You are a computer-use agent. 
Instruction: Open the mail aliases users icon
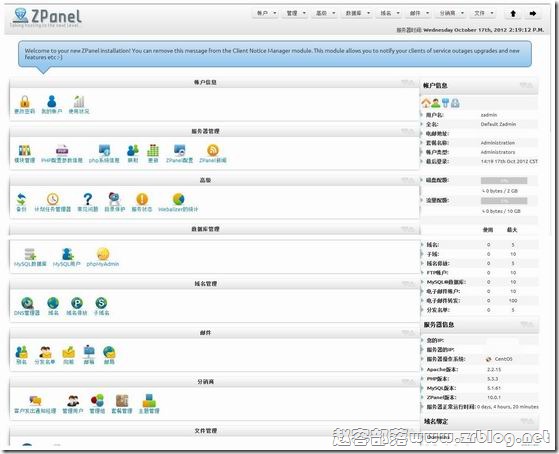pyautogui.click(x=21, y=352)
